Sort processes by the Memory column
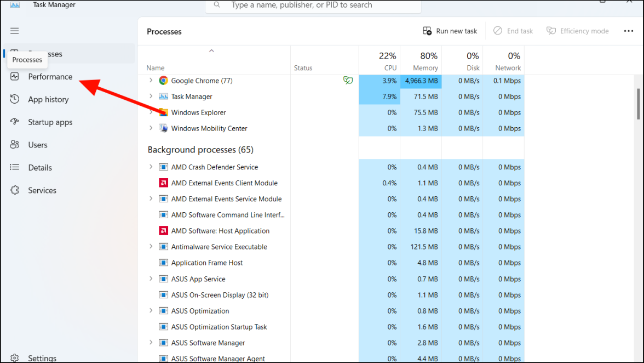The image size is (644, 363). tap(421, 61)
